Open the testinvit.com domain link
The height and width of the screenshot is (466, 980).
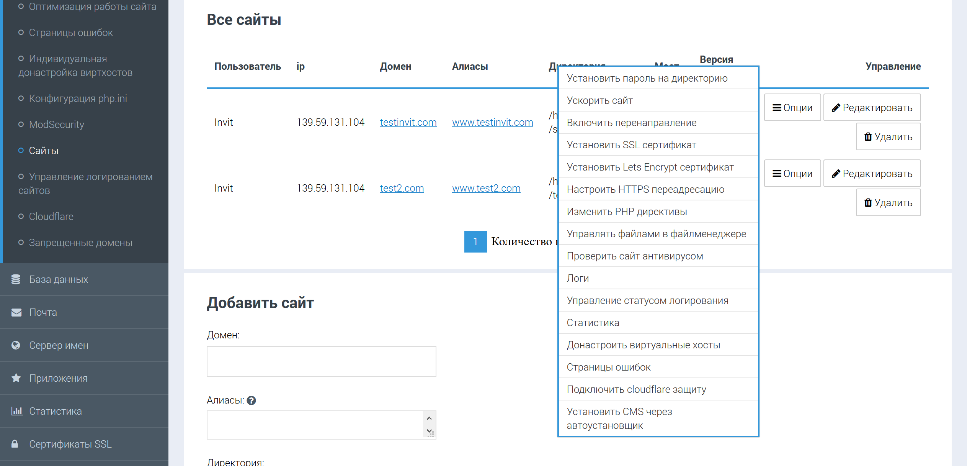[408, 122]
